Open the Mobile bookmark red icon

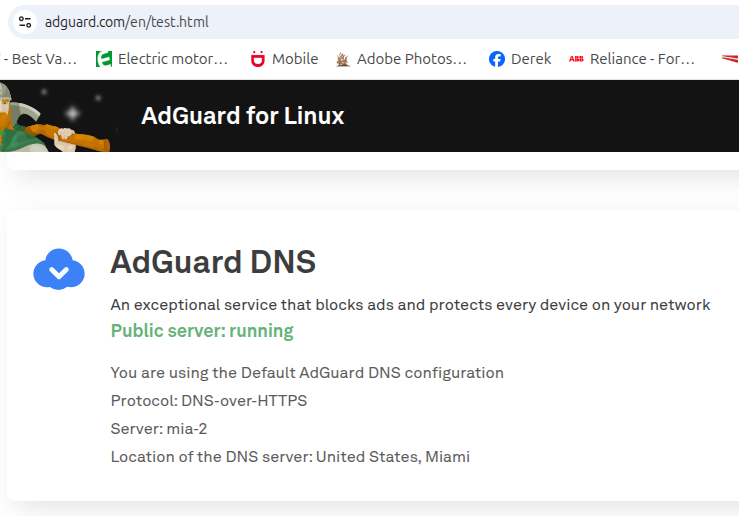point(258,59)
